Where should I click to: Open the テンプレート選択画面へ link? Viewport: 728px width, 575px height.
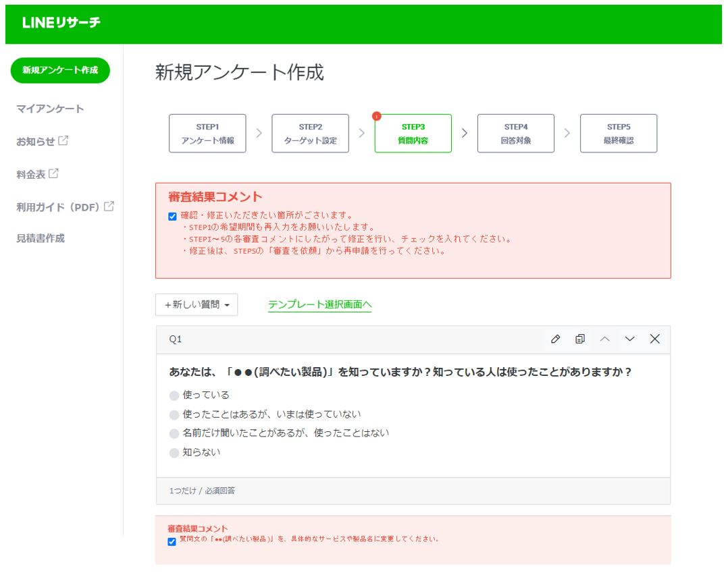tap(319, 305)
